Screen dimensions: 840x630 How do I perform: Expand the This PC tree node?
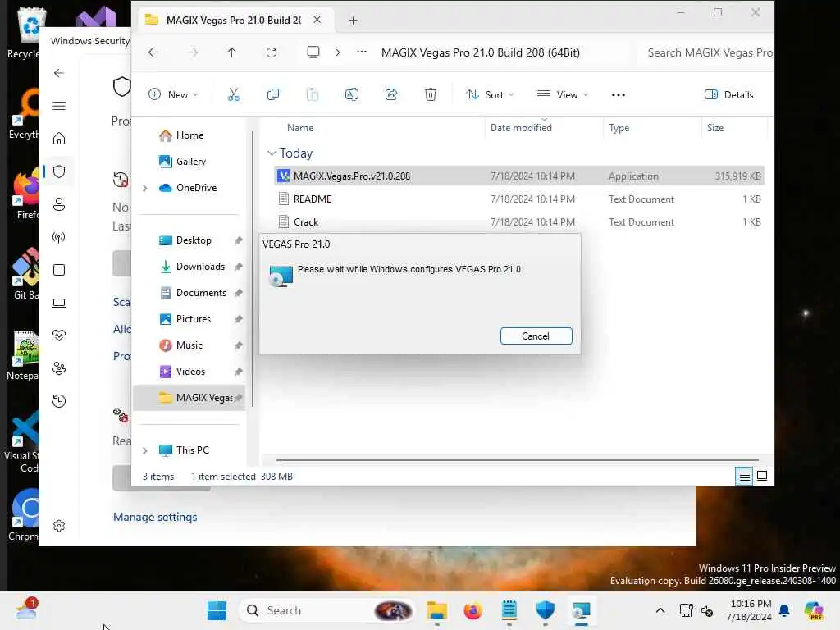[x=144, y=450]
